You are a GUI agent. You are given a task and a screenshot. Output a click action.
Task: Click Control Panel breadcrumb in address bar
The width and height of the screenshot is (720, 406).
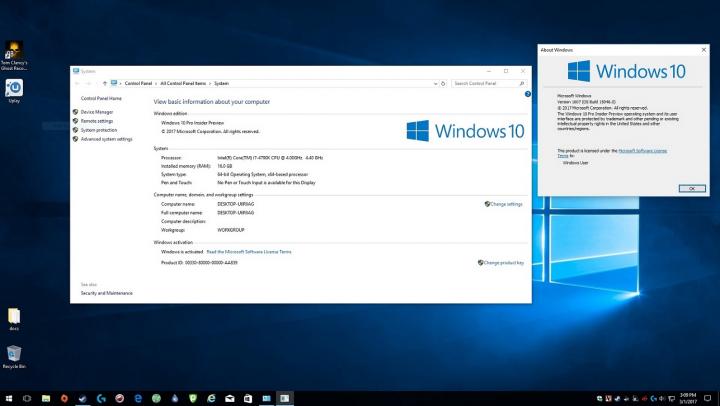click(138, 83)
